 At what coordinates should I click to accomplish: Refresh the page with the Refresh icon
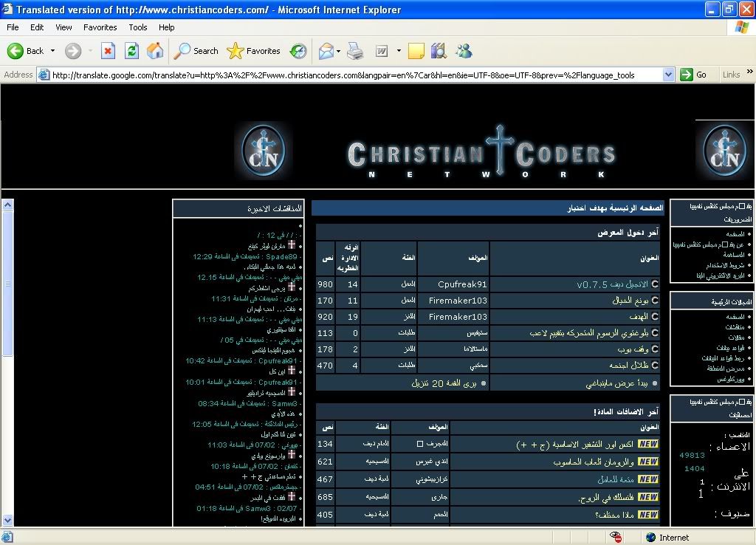[131, 51]
